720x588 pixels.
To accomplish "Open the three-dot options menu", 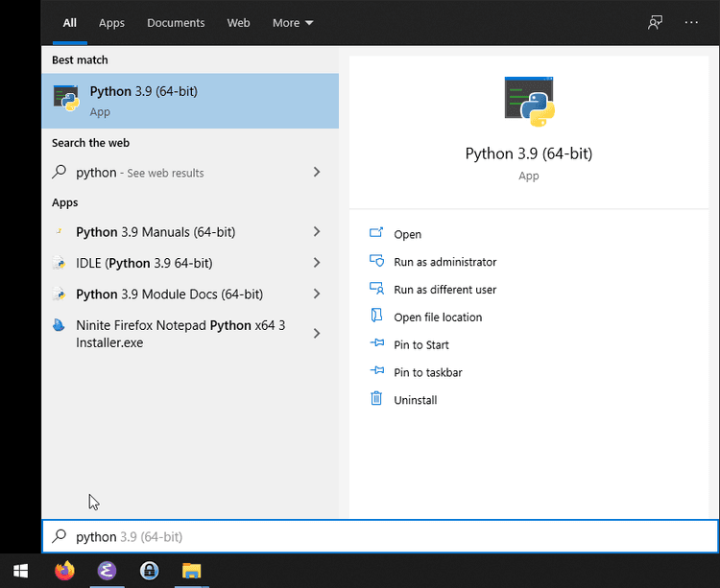I will tap(691, 22).
